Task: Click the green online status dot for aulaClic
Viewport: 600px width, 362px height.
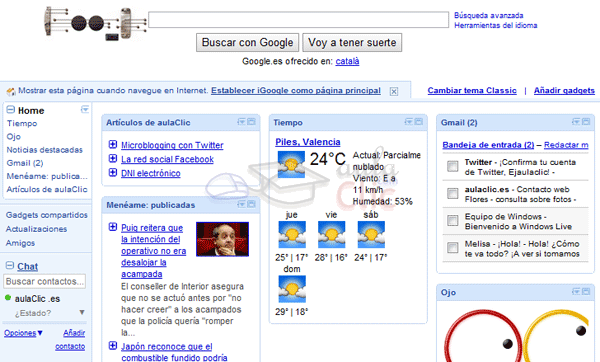Action: (8, 298)
